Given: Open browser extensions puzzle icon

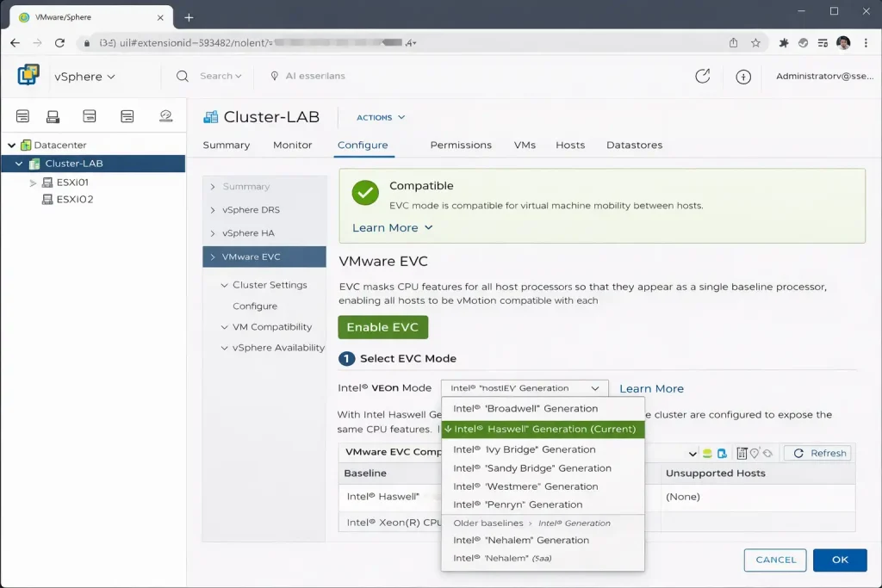Looking at the screenshot, I should (x=783, y=43).
